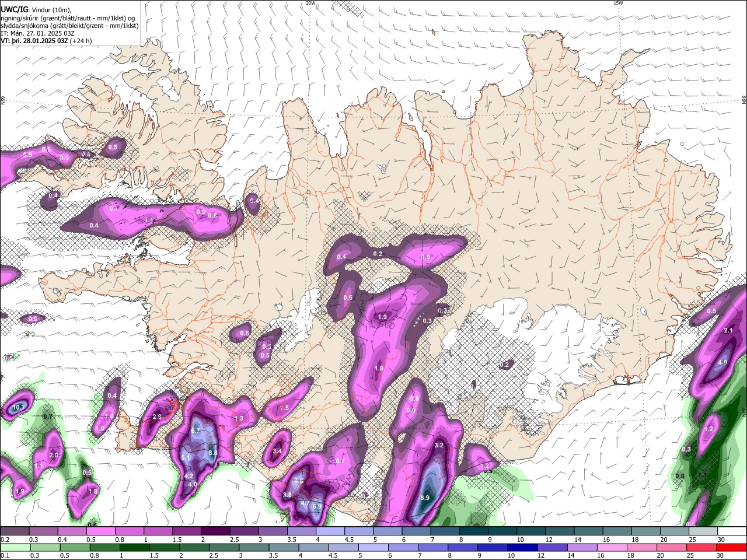The image size is (747, 560).
Task: Click the '2.8' precipitation value
Action: [156, 417]
